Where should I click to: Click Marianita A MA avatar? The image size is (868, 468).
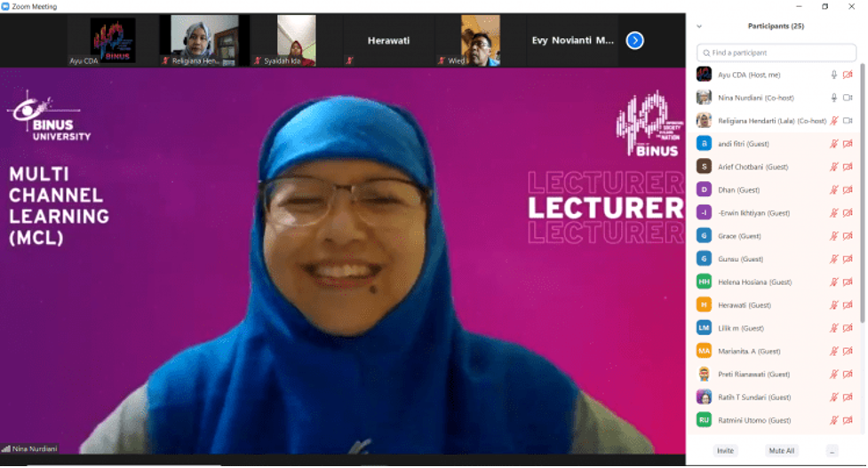coord(704,352)
